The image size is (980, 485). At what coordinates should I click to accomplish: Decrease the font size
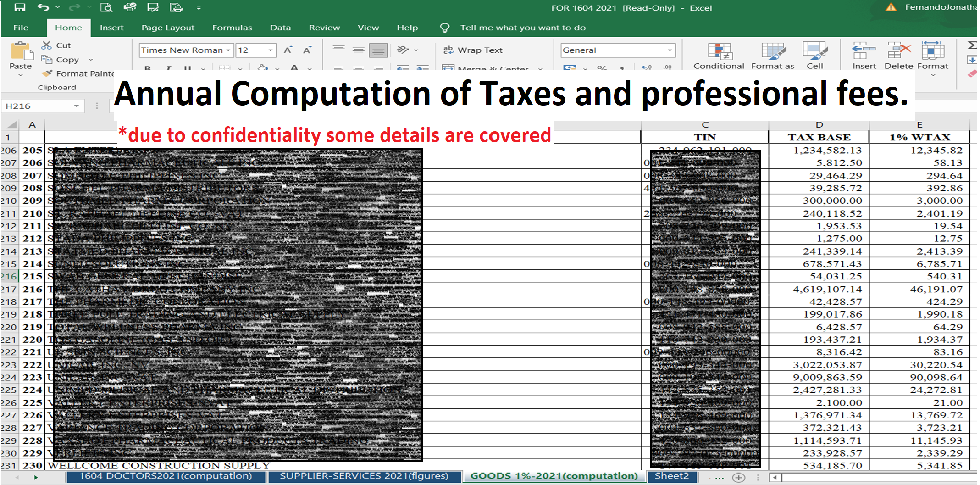tap(307, 50)
